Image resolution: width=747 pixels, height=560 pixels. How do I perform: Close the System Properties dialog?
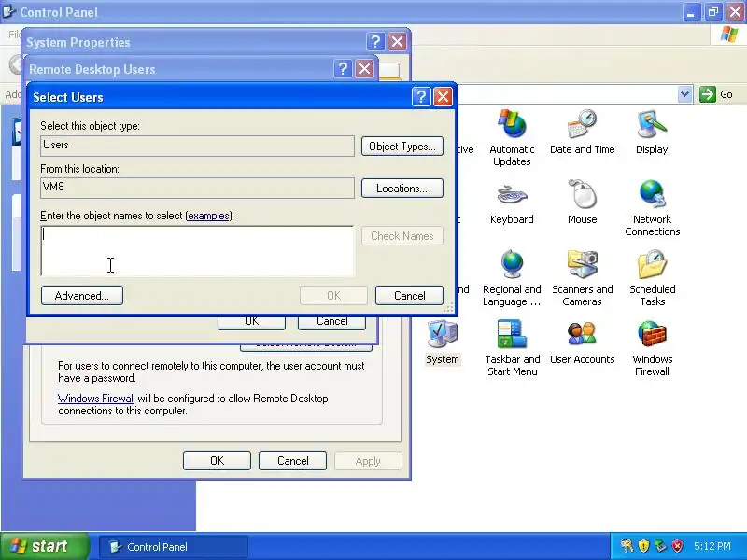397,42
